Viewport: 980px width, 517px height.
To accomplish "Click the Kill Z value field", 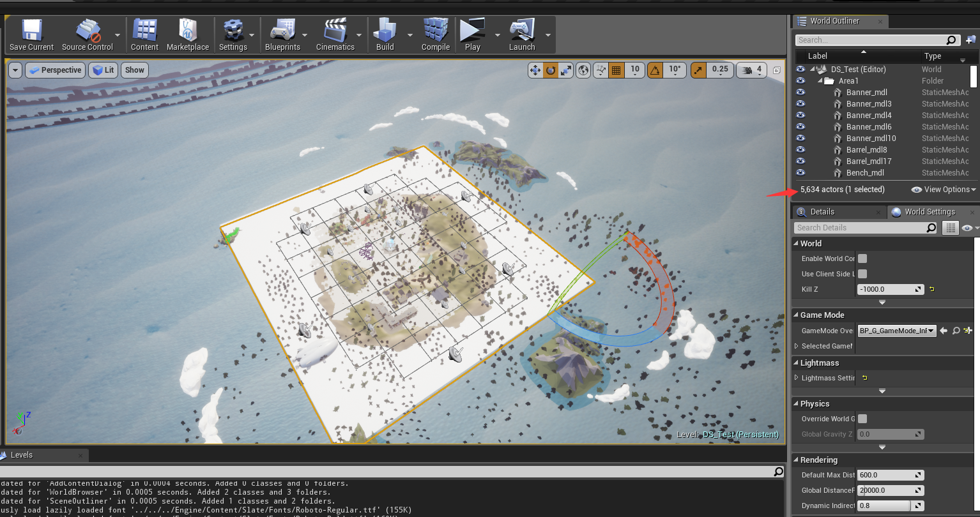I will click(891, 289).
